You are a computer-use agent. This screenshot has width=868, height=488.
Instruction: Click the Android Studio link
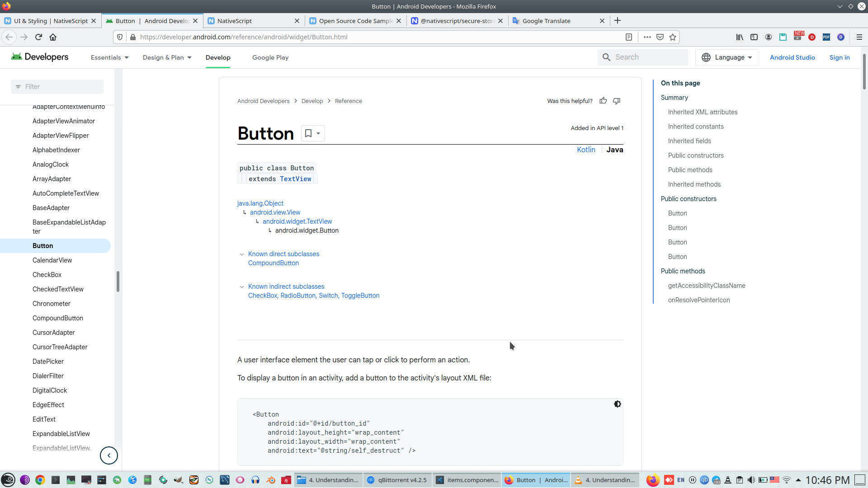click(792, 57)
